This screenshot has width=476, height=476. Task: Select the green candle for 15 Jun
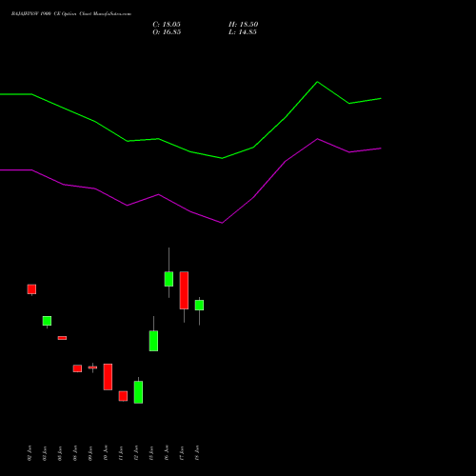click(153, 341)
